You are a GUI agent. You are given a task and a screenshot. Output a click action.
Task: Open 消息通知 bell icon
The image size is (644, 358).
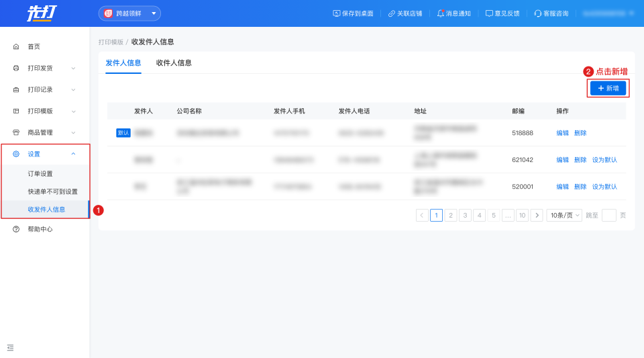pyautogui.click(x=441, y=13)
